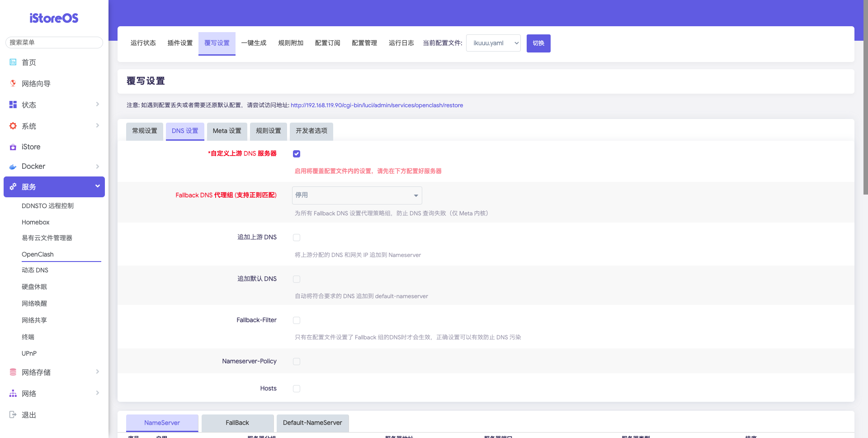Click the Docker whale icon
The height and width of the screenshot is (438, 868).
tap(13, 167)
